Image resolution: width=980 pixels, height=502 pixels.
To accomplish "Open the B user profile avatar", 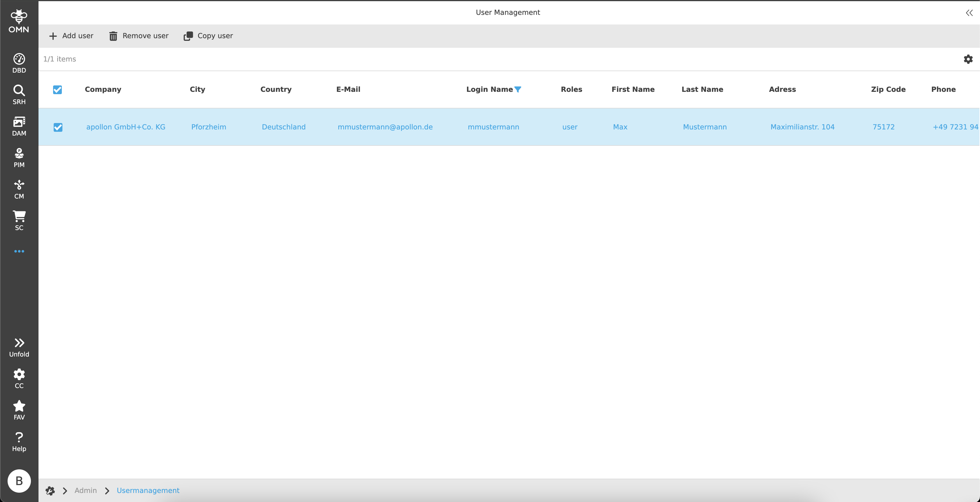I will pos(19,481).
